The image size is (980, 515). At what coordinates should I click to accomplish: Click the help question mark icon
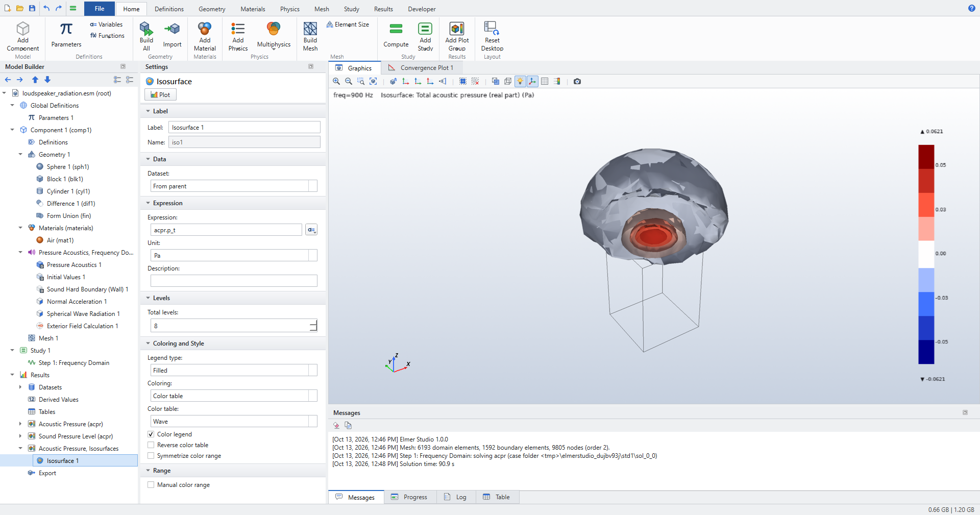coord(972,8)
